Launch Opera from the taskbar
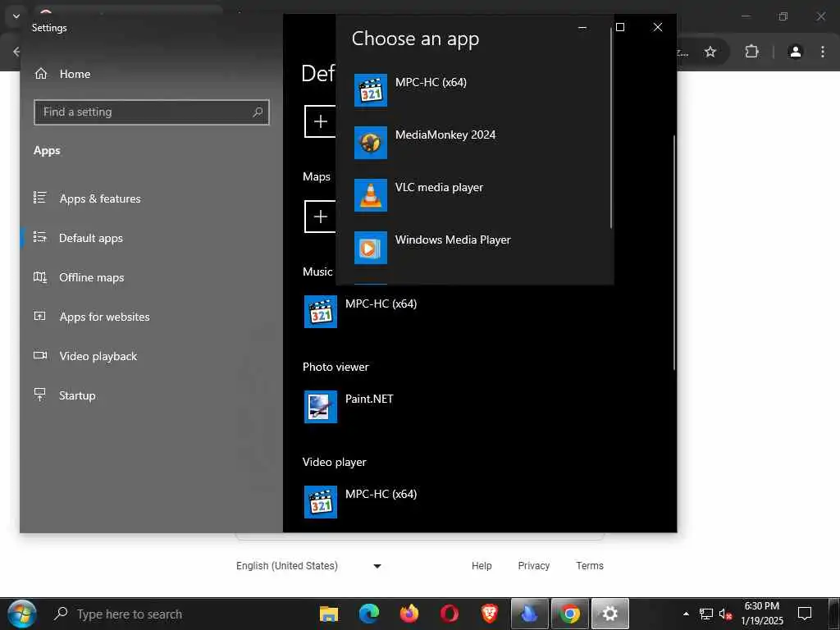 [x=449, y=614]
